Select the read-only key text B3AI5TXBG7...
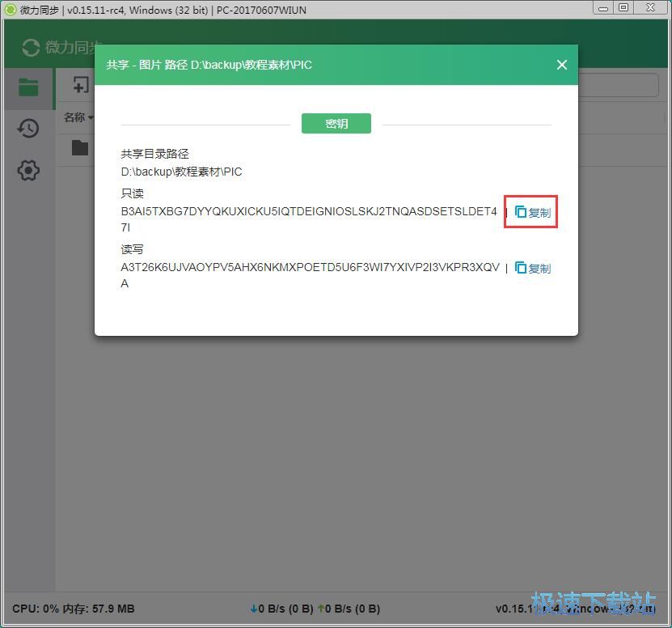Viewport: 672px width, 628px height. [x=309, y=219]
